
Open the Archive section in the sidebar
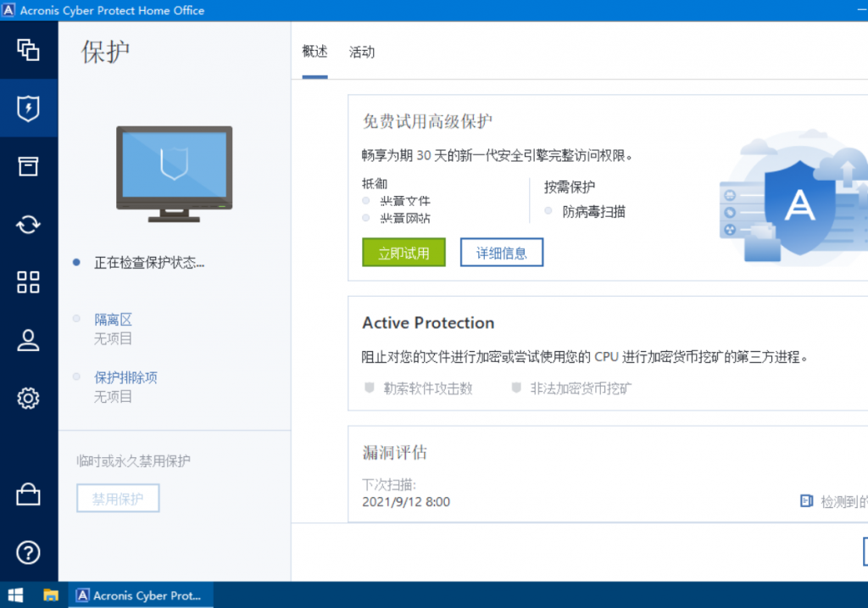pos(28,166)
